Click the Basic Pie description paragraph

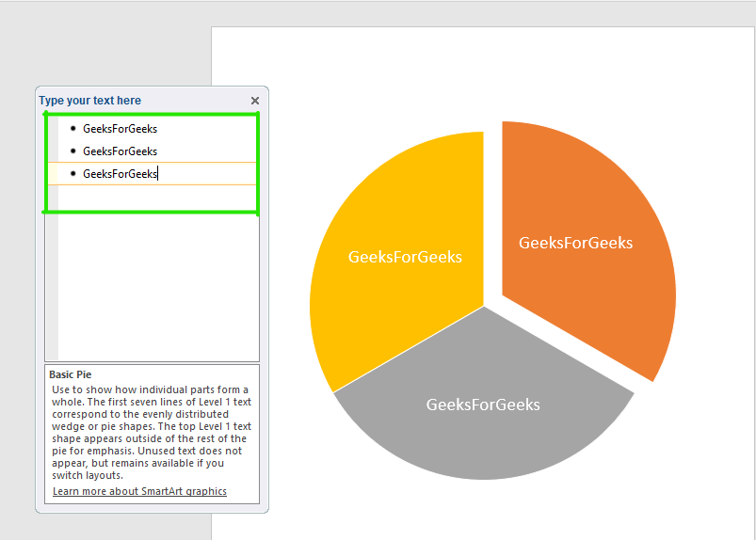point(152,432)
